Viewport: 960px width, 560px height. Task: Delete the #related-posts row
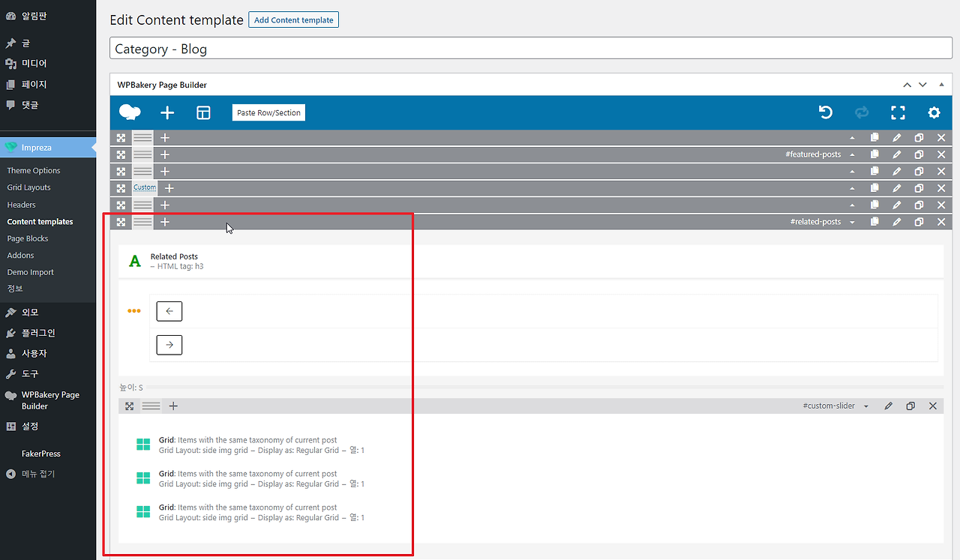(x=941, y=222)
